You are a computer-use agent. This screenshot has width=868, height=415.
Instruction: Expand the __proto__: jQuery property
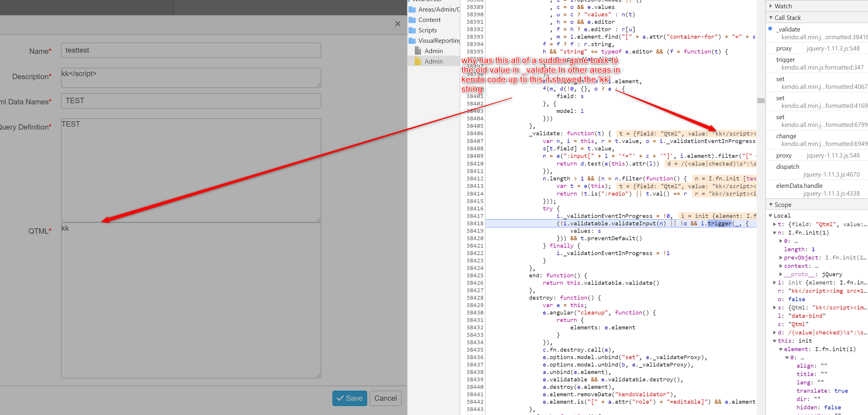coord(781,274)
